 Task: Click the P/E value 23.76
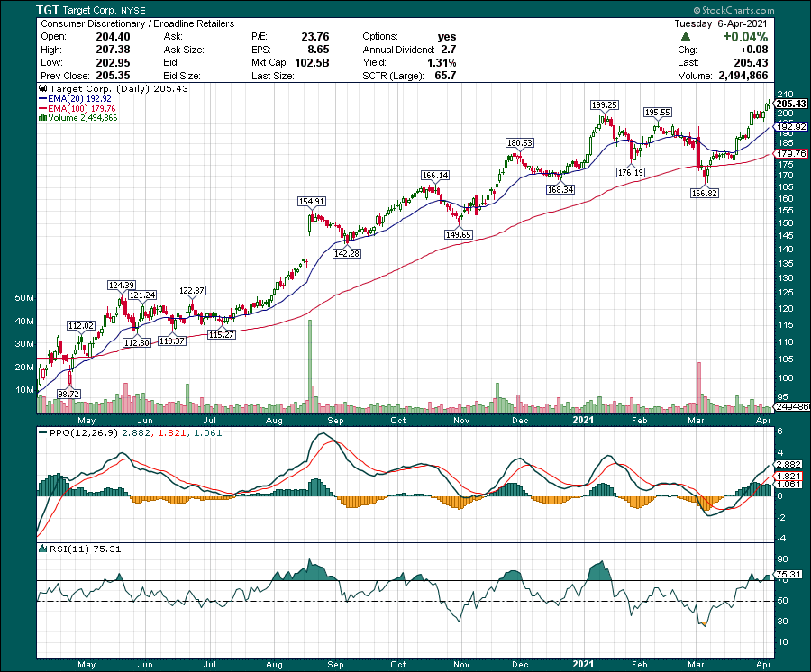315,37
